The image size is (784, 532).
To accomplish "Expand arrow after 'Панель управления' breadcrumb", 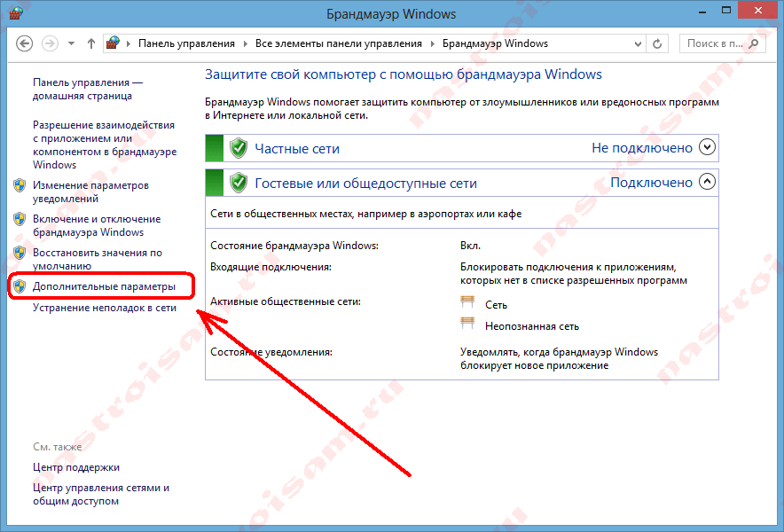I will [245, 43].
